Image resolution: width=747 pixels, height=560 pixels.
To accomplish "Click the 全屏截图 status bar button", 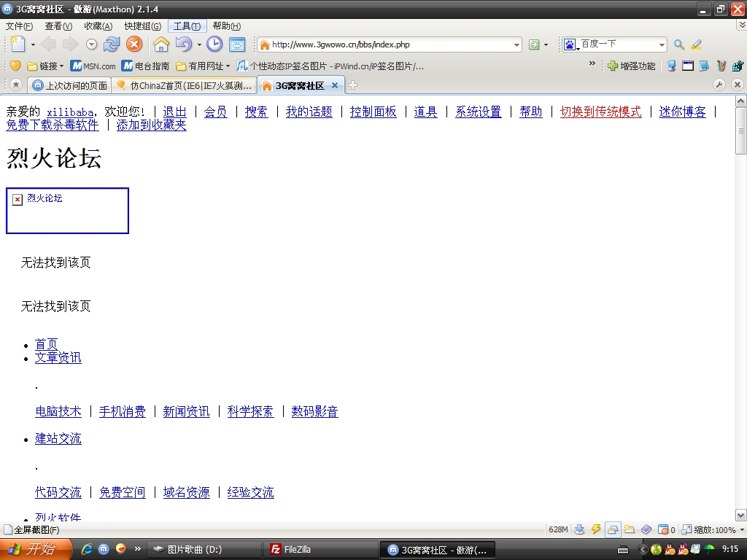I will pos(31,529).
